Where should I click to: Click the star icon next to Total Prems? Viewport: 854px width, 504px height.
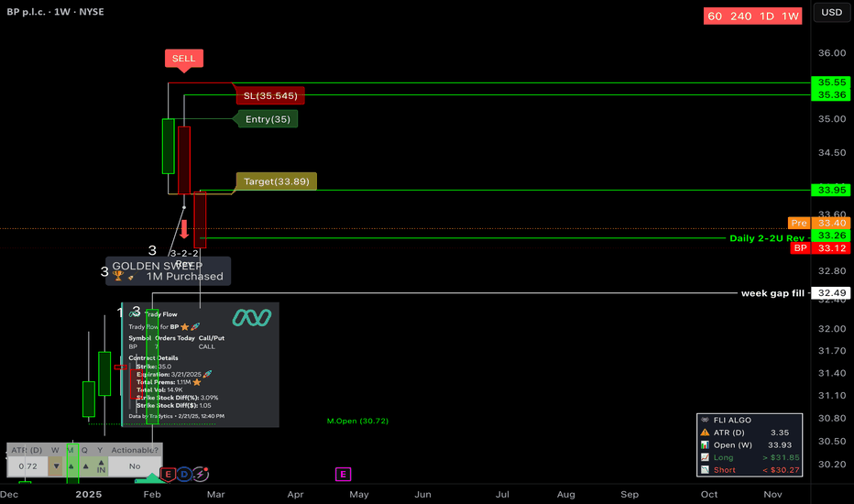point(197,382)
